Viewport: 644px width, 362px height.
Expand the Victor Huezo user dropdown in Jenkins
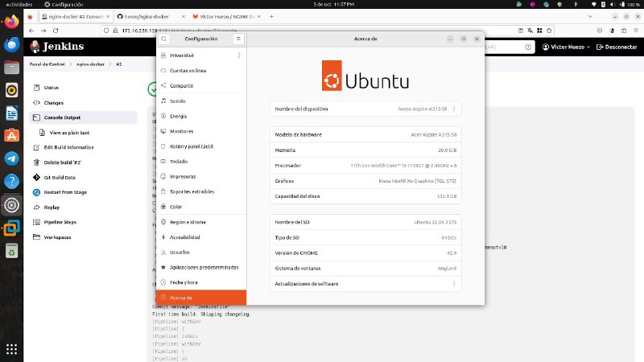pyautogui.click(x=567, y=47)
